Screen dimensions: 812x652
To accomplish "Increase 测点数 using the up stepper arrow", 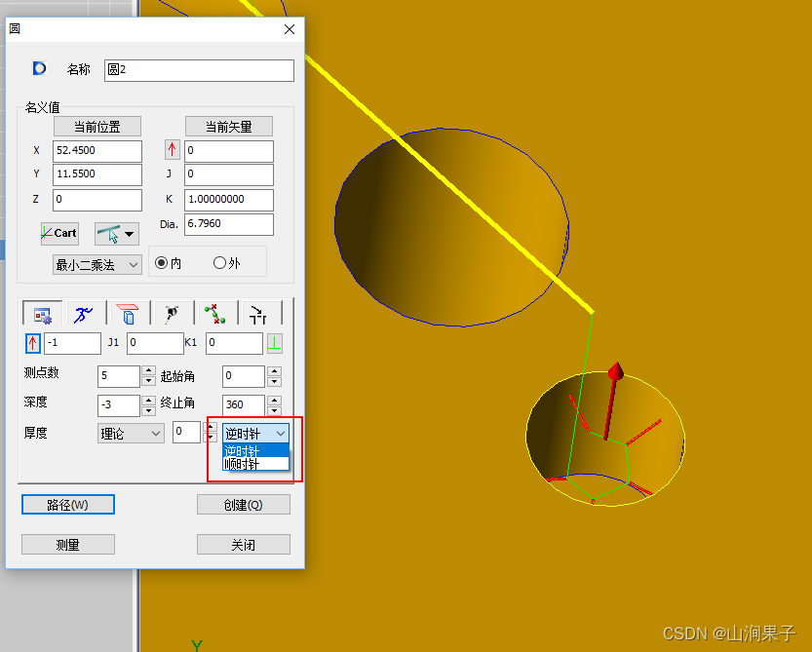I will (x=148, y=370).
